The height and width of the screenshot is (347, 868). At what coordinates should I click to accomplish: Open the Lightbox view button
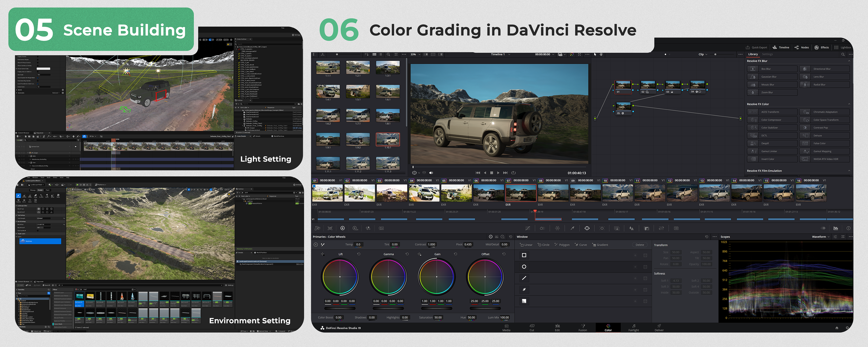(842, 47)
